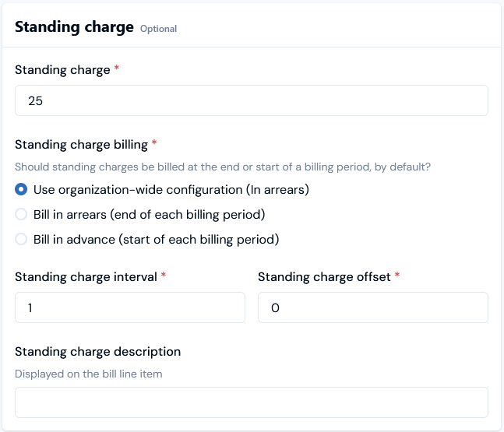Viewport: 504px width, 432px height.
Task: Click the help text about billing period default
Action: click(223, 167)
